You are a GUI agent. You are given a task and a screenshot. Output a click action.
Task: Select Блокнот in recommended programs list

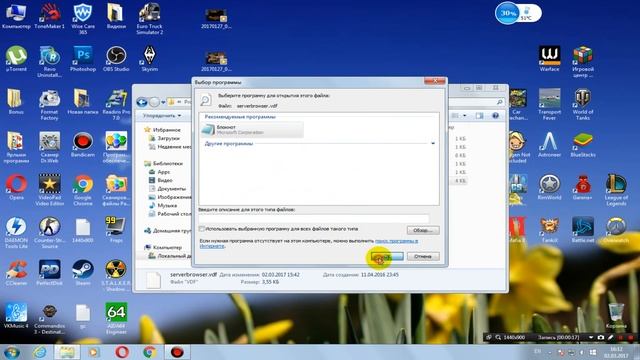[x=252, y=130]
